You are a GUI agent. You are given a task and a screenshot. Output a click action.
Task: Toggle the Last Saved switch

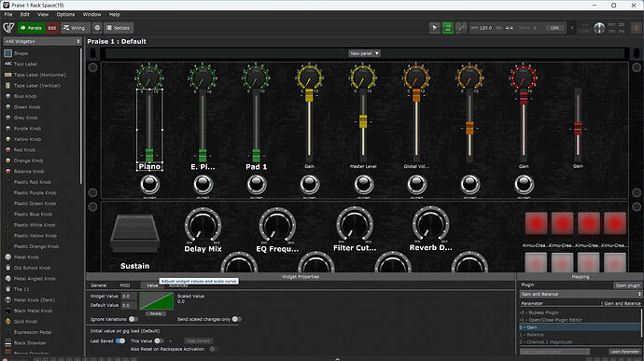tap(120, 340)
